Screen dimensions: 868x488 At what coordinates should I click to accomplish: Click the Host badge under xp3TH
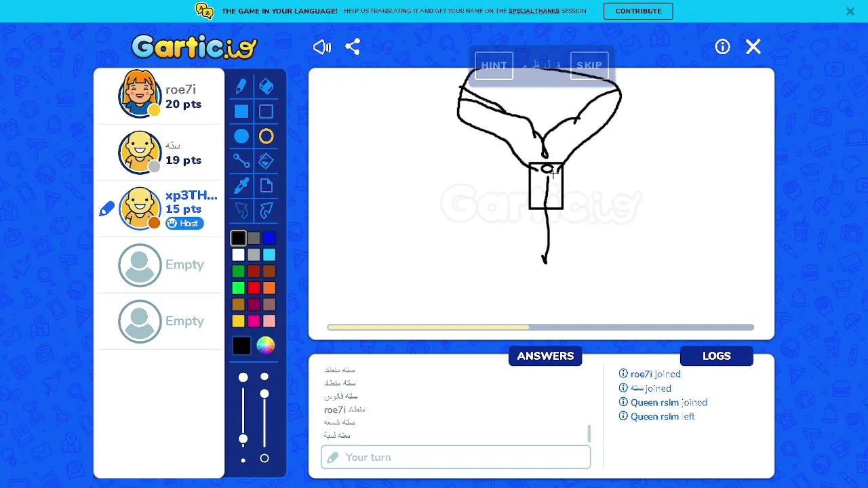(184, 223)
